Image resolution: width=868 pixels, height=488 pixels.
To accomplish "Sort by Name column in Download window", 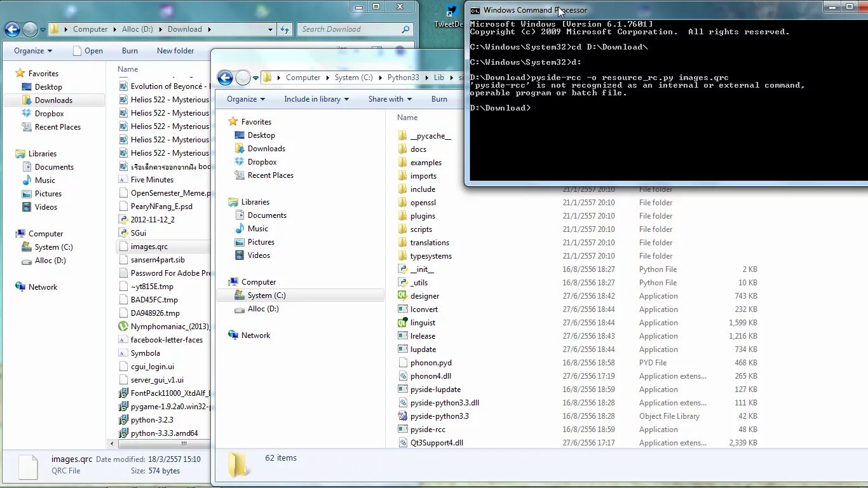I will pyautogui.click(x=128, y=69).
